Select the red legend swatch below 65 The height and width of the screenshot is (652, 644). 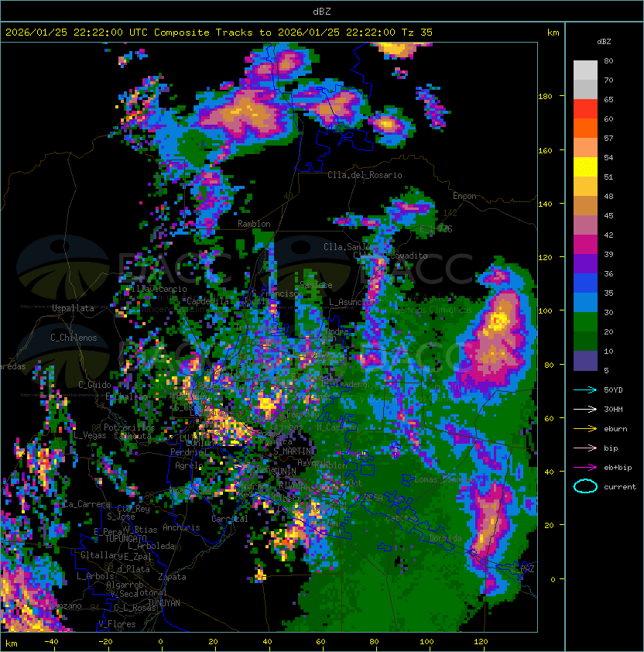pos(585,108)
